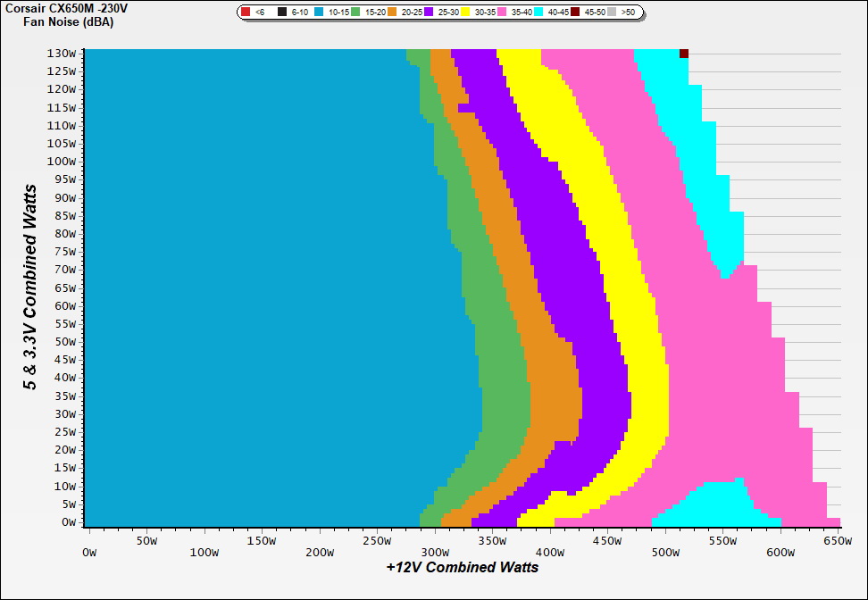This screenshot has width=868, height=600.
Task: Click the 5 & 3.3V Combined Watts label
Action: coord(31,287)
